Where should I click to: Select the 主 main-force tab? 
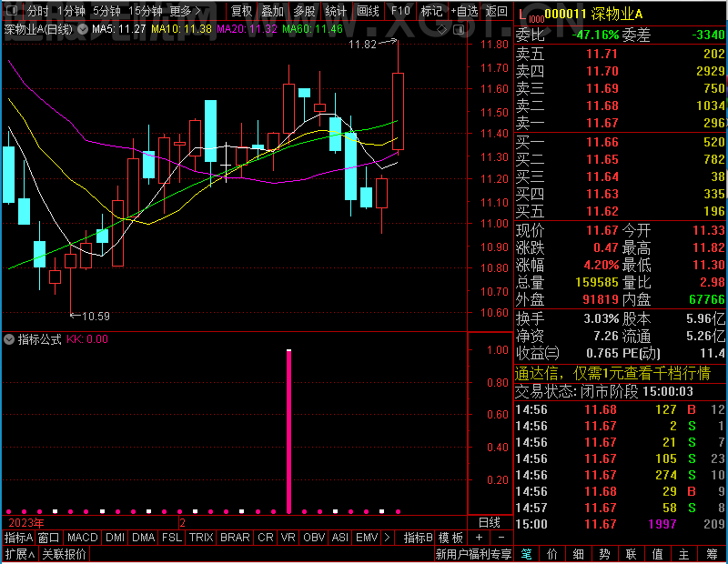[684, 554]
